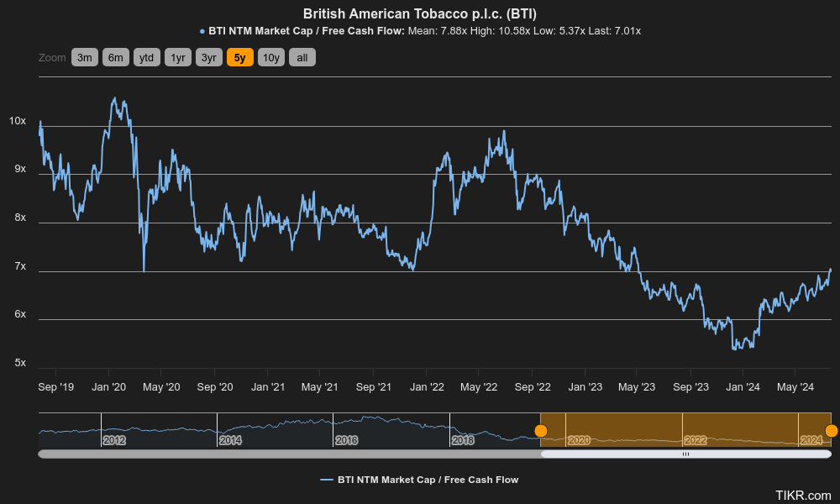Select the 3m zoom button
Viewport: 840px width, 504px height.
[x=85, y=57]
